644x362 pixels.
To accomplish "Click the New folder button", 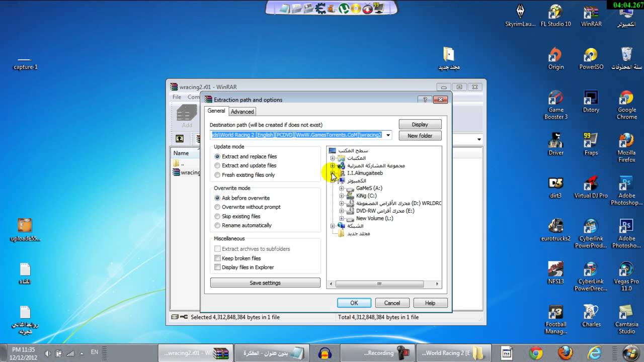I will click(420, 136).
